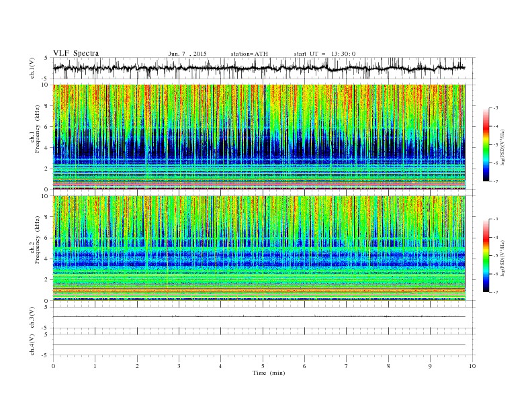Click the ch.1 voltage waveform trace panel
The width and height of the screenshot is (532, 411).
pos(264,68)
